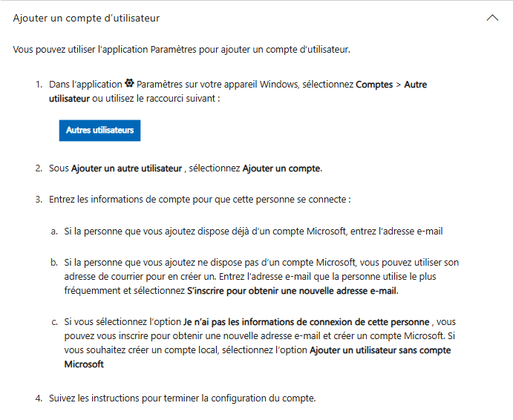Click the sub-list marker 'c.'
The image size is (513, 420).
pos(54,322)
